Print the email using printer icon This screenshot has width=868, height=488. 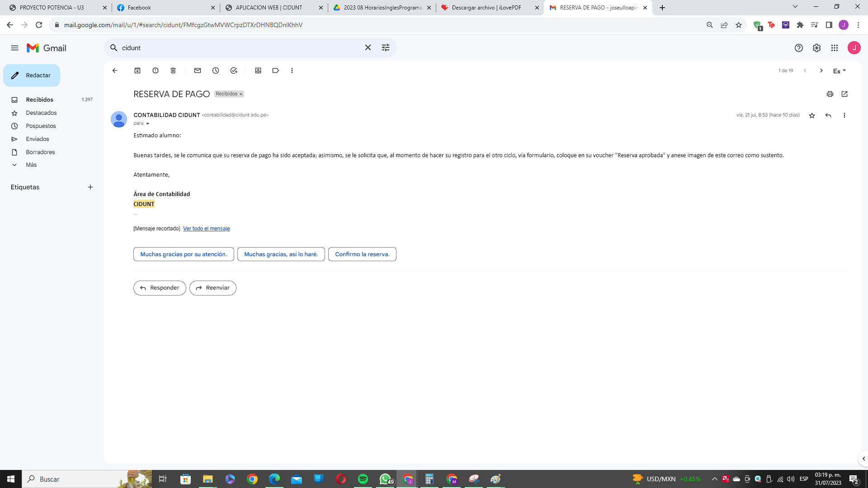coord(830,94)
